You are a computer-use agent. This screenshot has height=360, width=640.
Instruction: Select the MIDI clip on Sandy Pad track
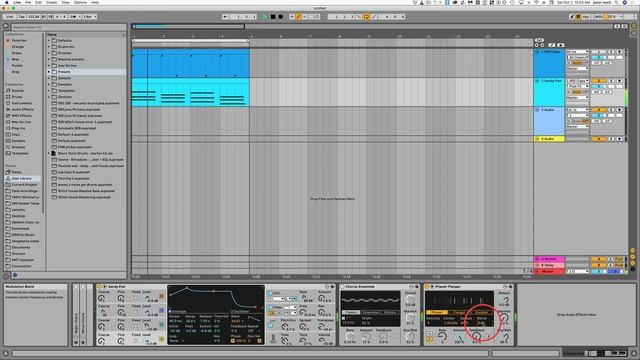pos(191,92)
